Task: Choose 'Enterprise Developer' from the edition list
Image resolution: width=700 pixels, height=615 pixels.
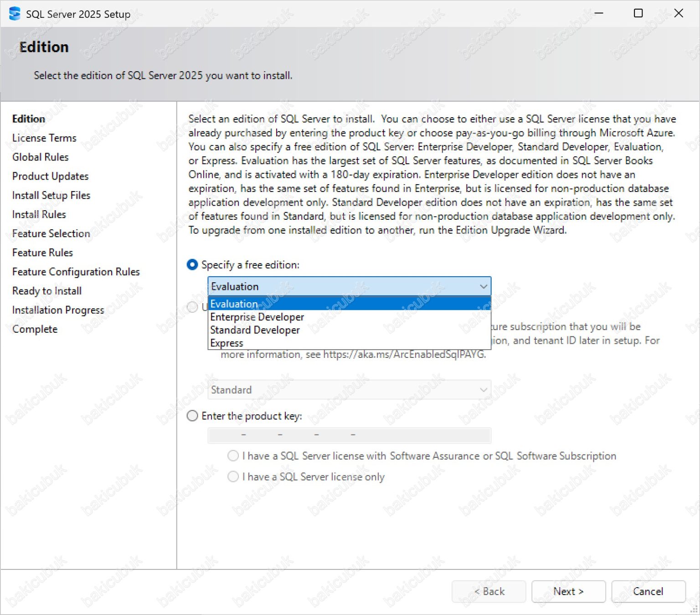Action: (257, 317)
